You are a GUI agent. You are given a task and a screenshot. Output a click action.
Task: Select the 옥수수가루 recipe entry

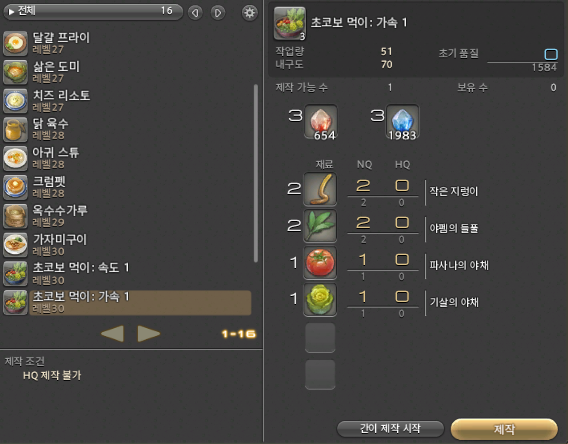point(127,216)
